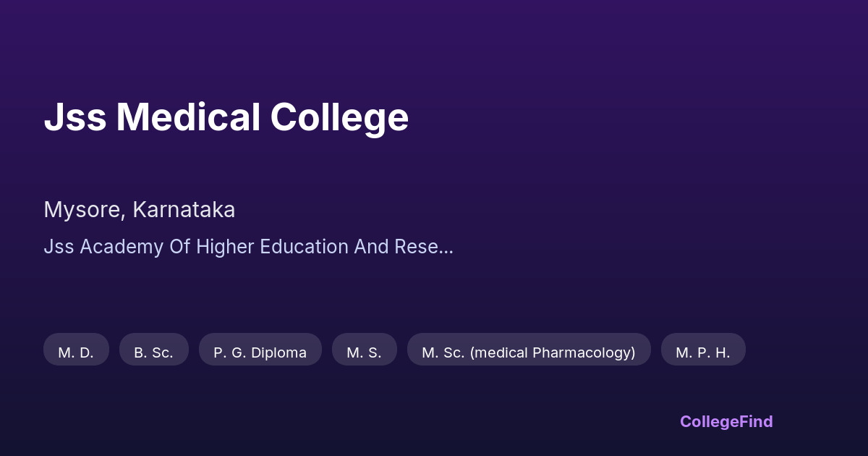Click "Karnataka" in the location line
The width and height of the screenshot is (868, 456).
(x=184, y=210)
